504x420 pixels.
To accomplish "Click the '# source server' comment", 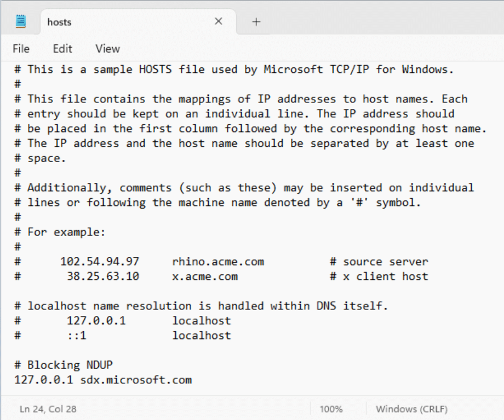I will pyautogui.click(x=379, y=262).
